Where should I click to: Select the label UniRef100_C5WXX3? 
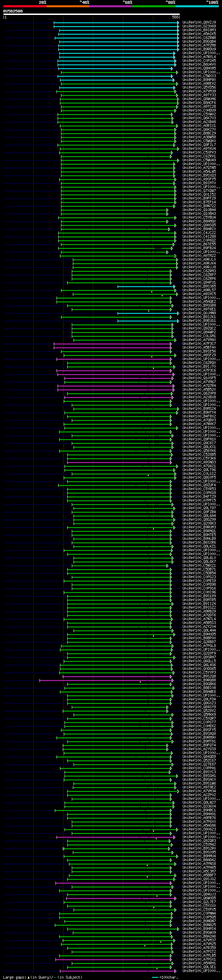coord(199,76)
